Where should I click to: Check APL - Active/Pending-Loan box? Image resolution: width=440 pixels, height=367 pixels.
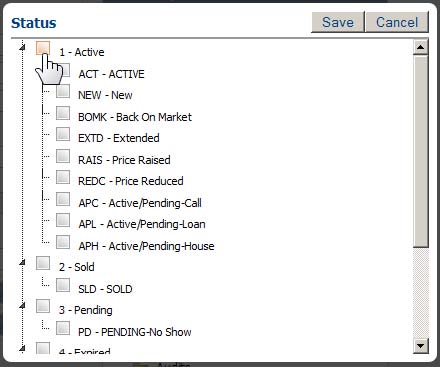(x=63, y=220)
